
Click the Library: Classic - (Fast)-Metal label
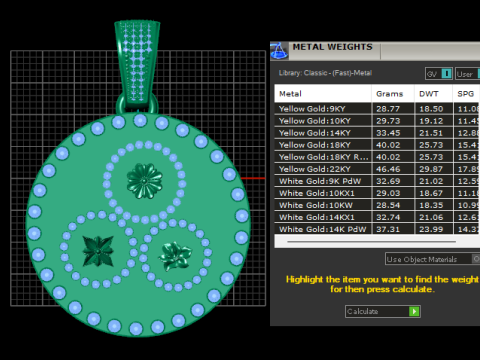(x=325, y=73)
